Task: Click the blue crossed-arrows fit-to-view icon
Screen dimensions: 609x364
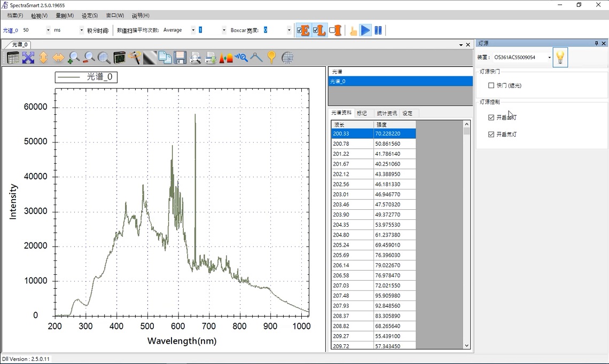Action: tap(28, 58)
